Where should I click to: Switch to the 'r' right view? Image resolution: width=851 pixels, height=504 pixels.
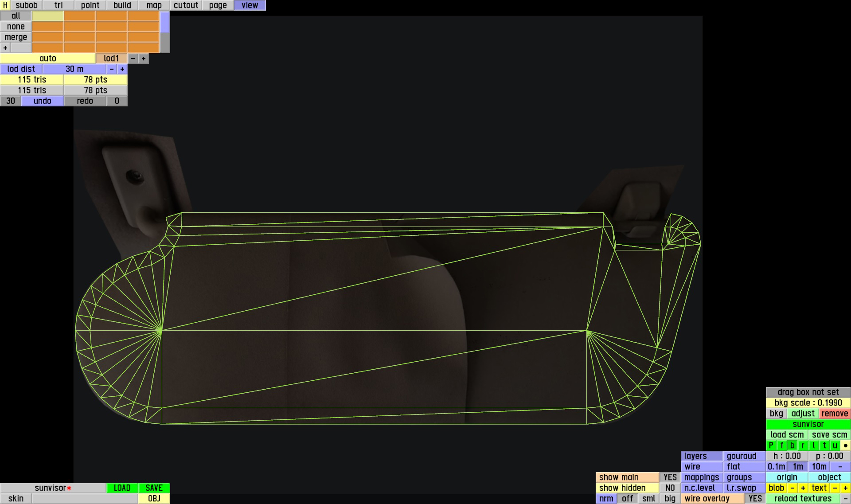[x=803, y=445]
